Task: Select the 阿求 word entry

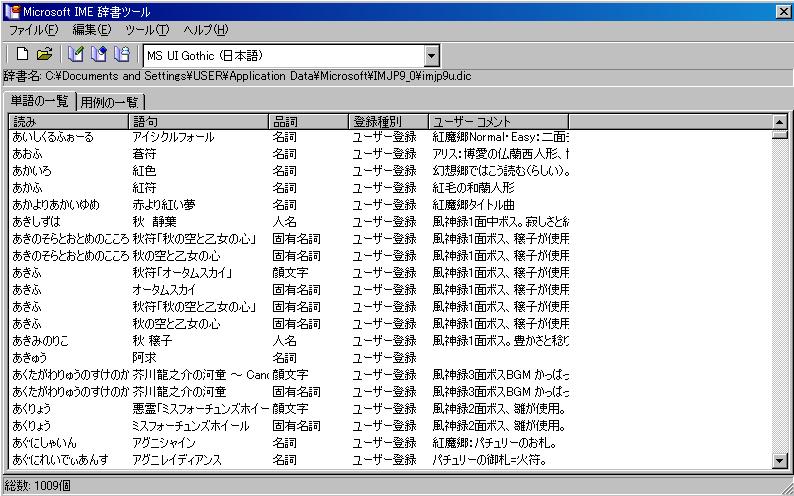Action: tap(144, 358)
